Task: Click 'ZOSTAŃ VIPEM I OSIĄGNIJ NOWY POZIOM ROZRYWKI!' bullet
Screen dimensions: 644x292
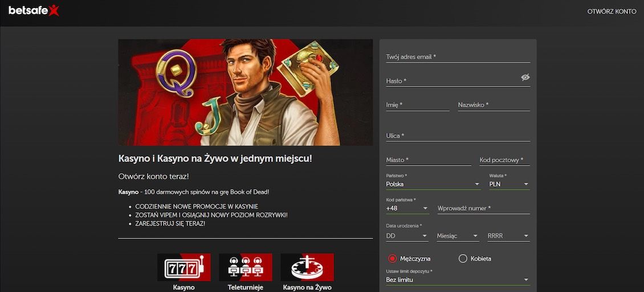Action: [x=211, y=215]
